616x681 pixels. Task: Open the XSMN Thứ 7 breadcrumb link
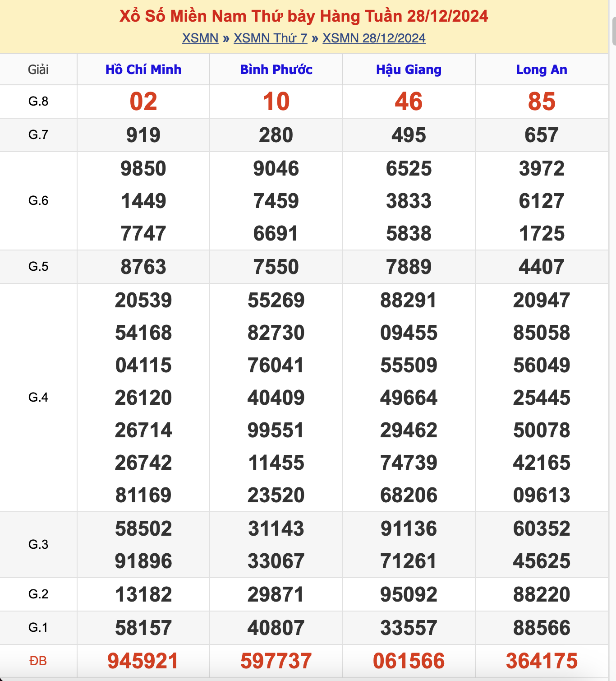[271, 38]
